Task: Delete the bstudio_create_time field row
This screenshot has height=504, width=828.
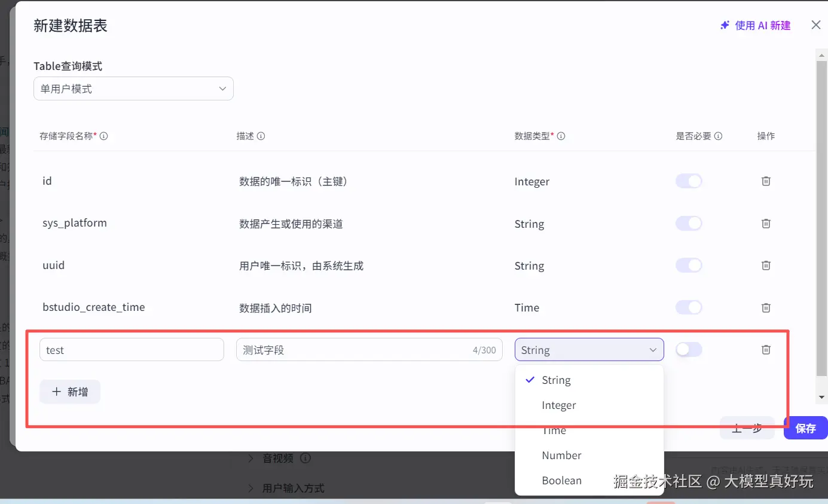Action: coord(766,308)
